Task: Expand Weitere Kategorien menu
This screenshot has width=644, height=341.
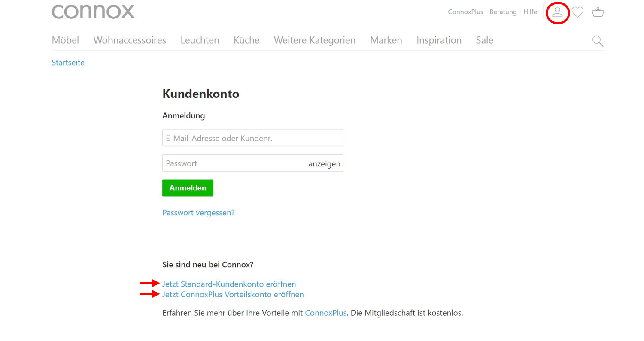Action: coord(315,40)
